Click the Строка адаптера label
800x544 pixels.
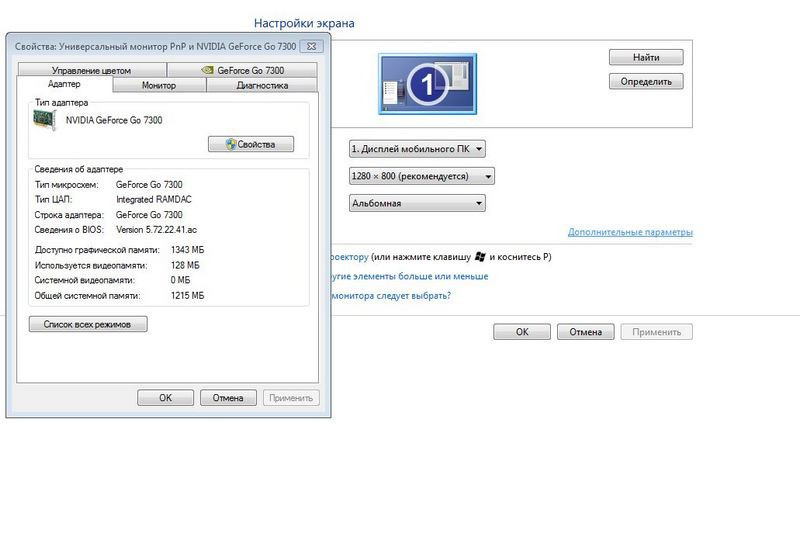point(69,215)
